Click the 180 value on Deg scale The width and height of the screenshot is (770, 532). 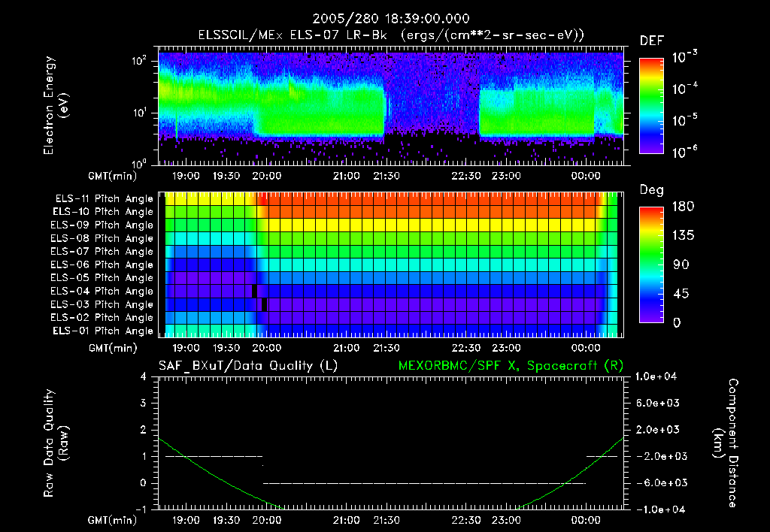pyautogui.click(x=683, y=207)
